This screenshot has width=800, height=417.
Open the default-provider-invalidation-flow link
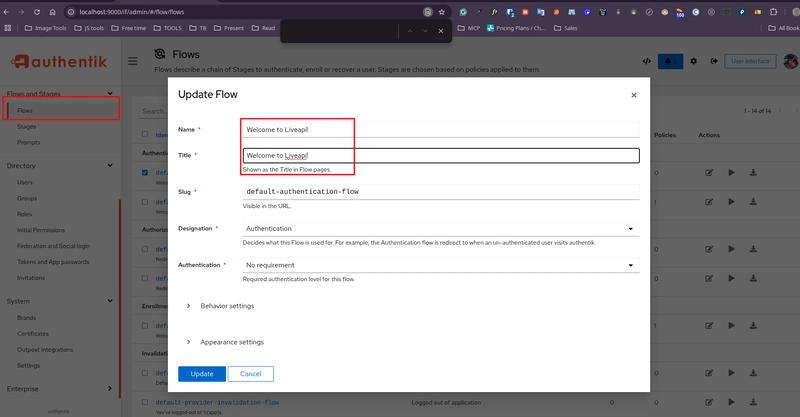[217, 402]
